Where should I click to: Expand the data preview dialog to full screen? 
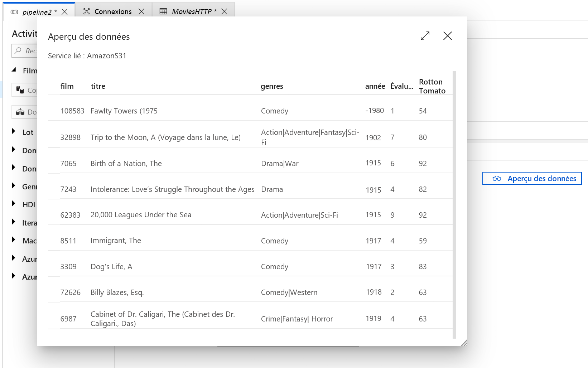point(425,36)
